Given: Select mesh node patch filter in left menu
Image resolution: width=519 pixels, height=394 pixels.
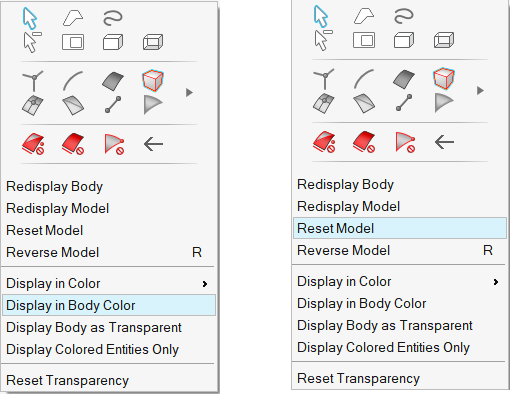Looking at the screenshot, I should point(32,105).
